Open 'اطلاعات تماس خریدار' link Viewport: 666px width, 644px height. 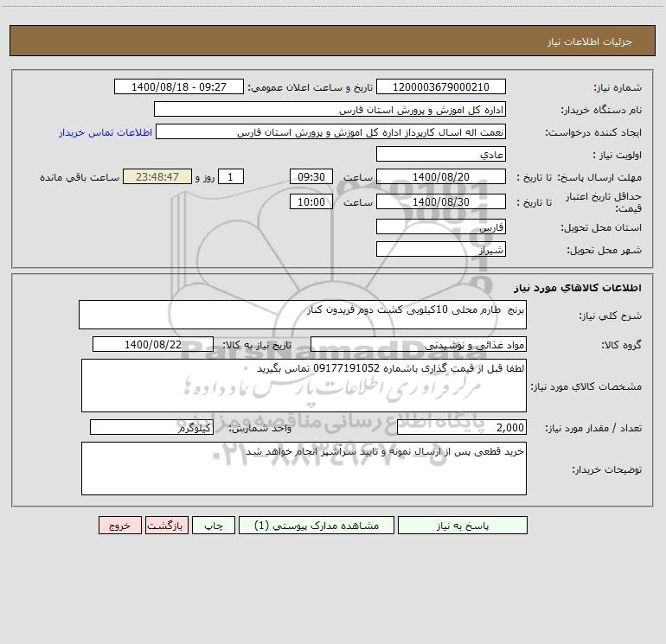coord(106,132)
